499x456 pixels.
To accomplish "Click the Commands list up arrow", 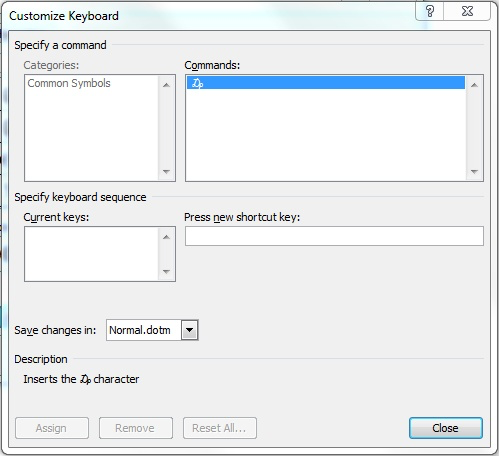I will tap(474, 85).
